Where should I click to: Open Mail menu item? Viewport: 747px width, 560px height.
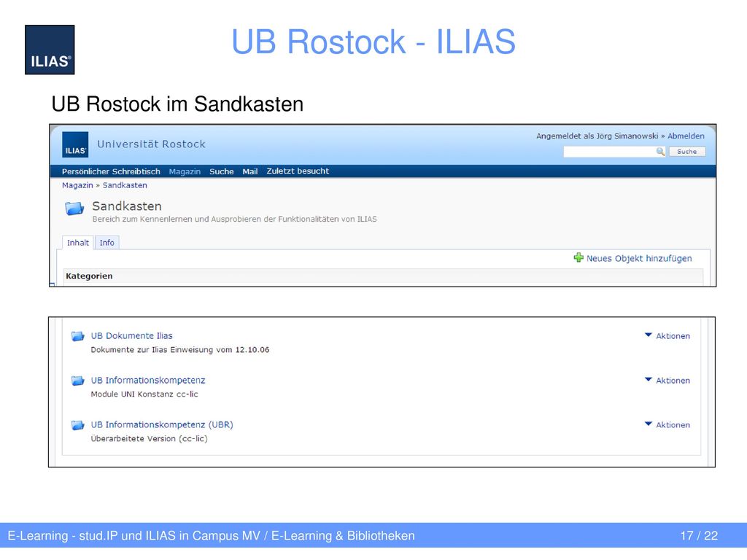(x=250, y=171)
